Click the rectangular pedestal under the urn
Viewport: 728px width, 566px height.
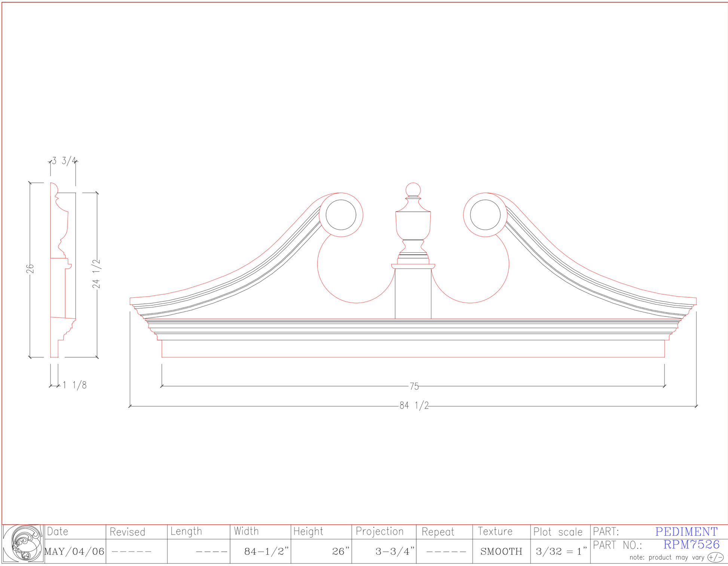(413, 294)
